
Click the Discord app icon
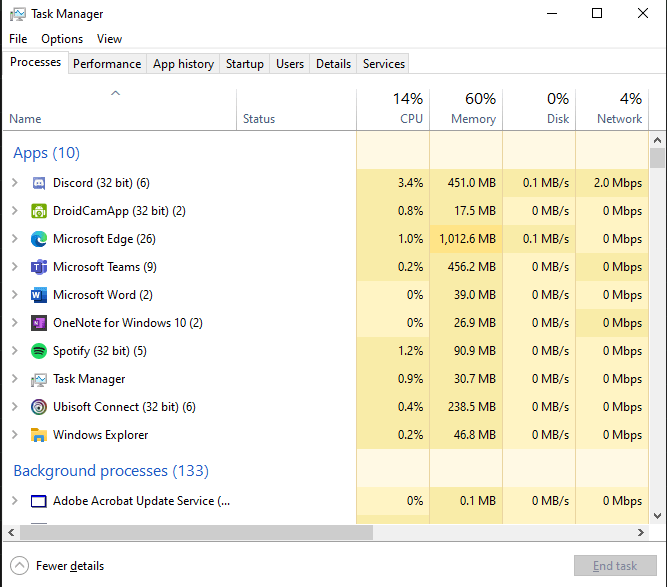pos(39,183)
